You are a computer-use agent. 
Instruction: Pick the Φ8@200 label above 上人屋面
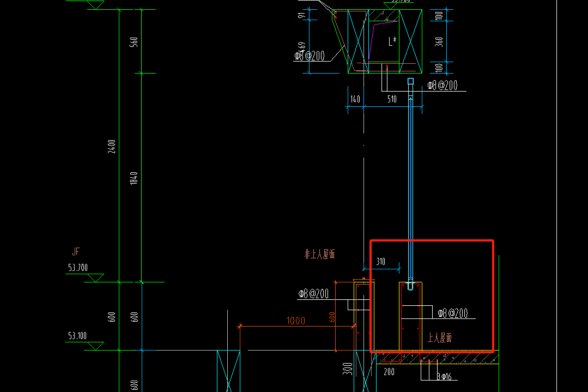tap(453, 313)
